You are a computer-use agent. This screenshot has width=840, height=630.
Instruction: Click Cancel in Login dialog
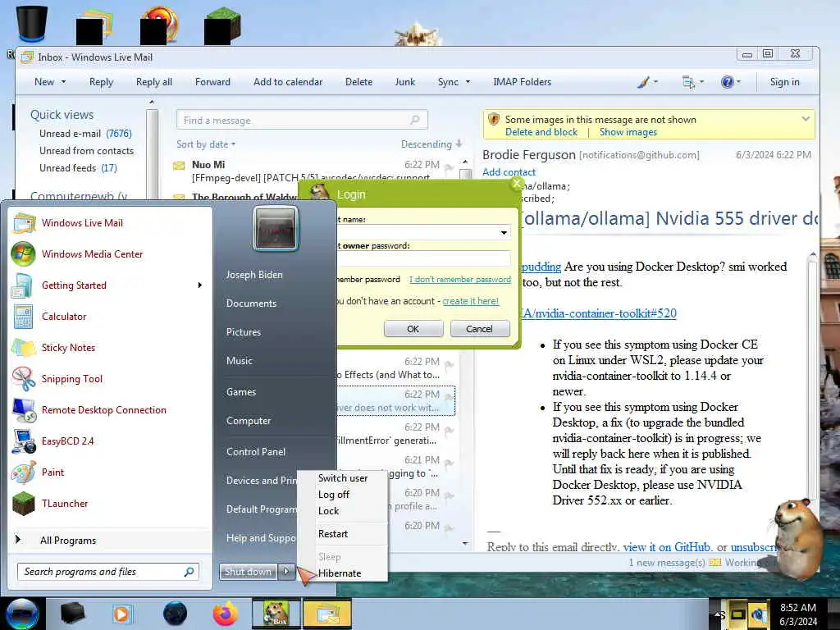(x=479, y=329)
